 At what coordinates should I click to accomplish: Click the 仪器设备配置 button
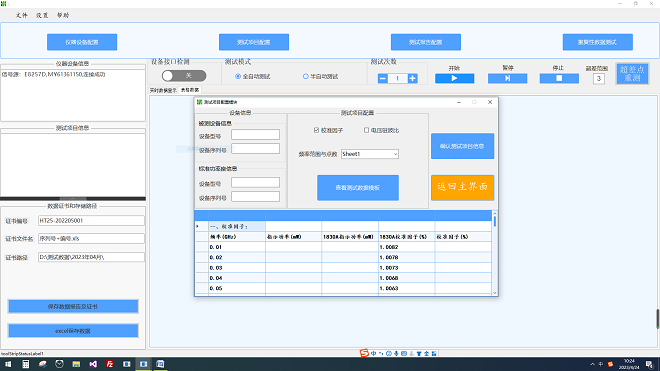82,42
